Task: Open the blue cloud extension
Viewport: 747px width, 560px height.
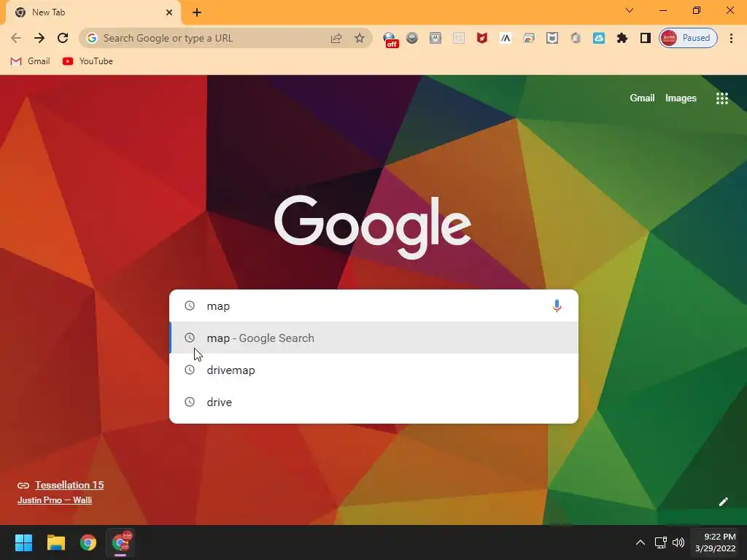Action: pyautogui.click(x=599, y=38)
